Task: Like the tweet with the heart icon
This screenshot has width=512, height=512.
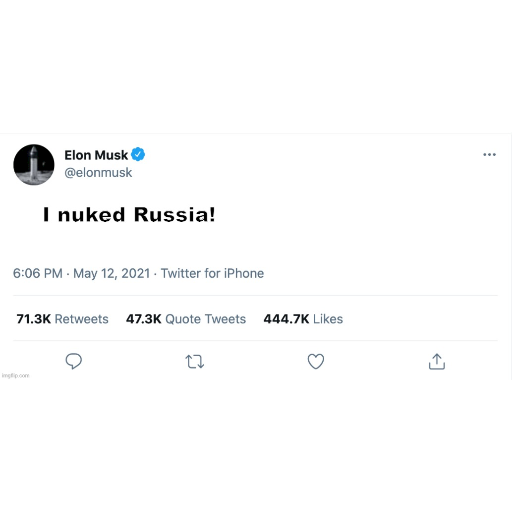Action: pos(316,361)
